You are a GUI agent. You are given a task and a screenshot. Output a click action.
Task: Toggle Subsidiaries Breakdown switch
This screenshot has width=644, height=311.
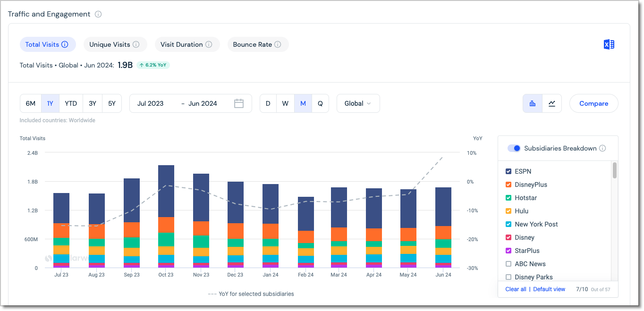(514, 148)
